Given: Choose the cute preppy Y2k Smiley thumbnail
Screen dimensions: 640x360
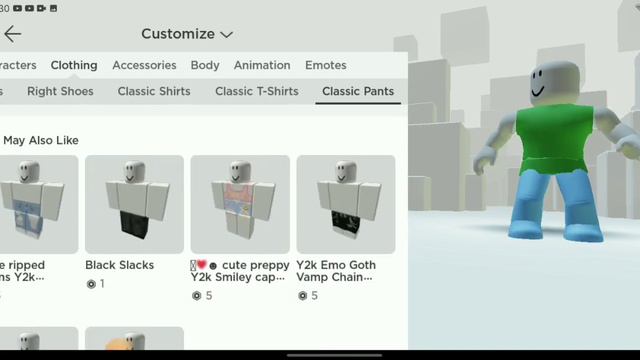Looking at the screenshot, I should point(240,204).
